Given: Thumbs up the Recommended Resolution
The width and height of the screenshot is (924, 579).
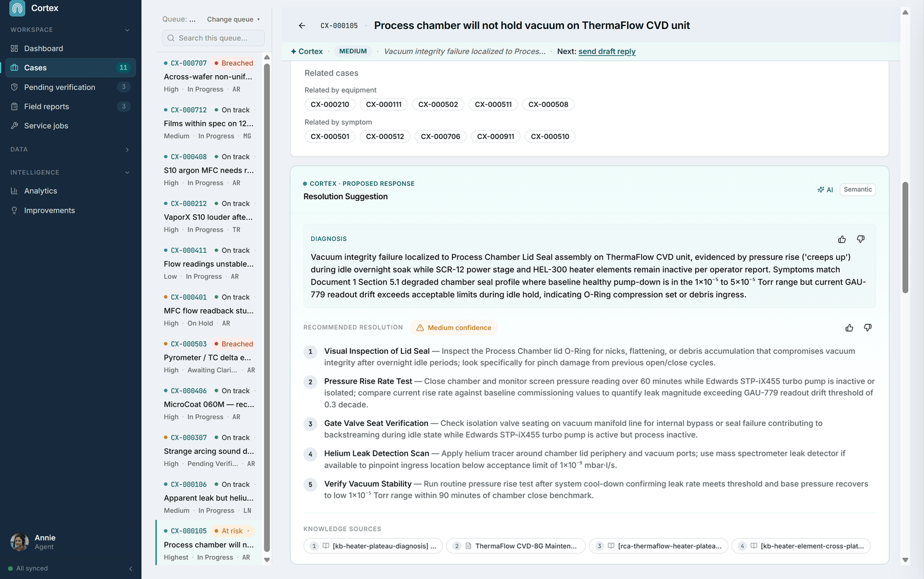Looking at the screenshot, I should 849,328.
